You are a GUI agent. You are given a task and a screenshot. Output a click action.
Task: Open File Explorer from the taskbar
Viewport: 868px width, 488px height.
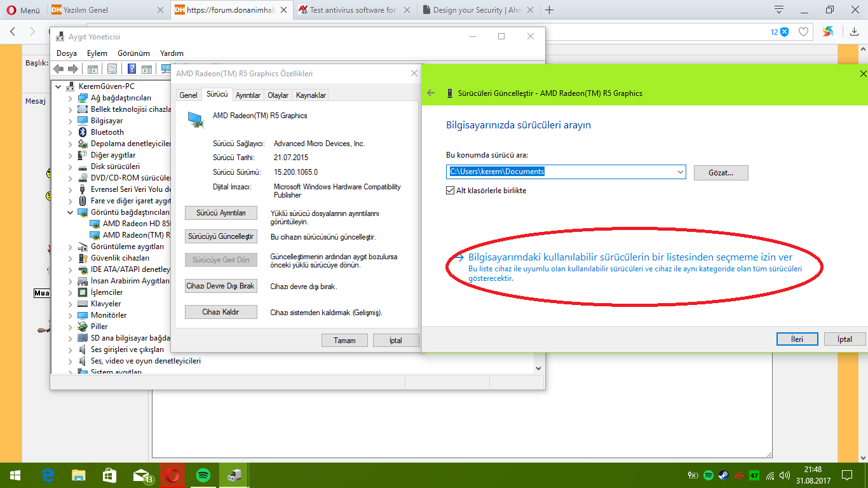[x=79, y=475]
